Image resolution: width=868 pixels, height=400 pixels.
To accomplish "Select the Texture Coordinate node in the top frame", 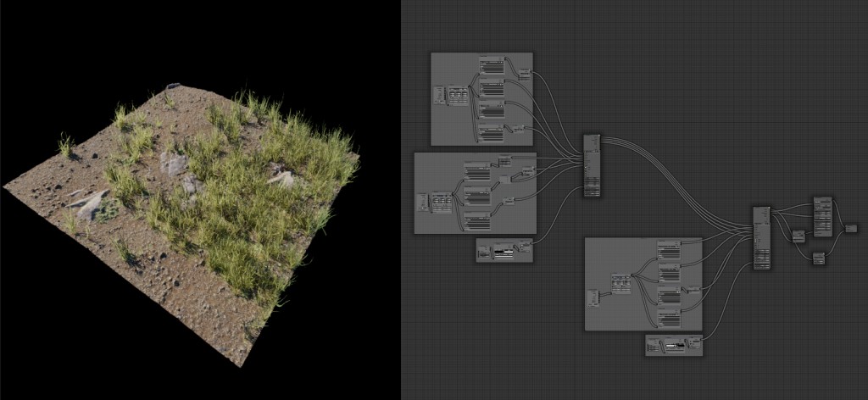I will 440,95.
